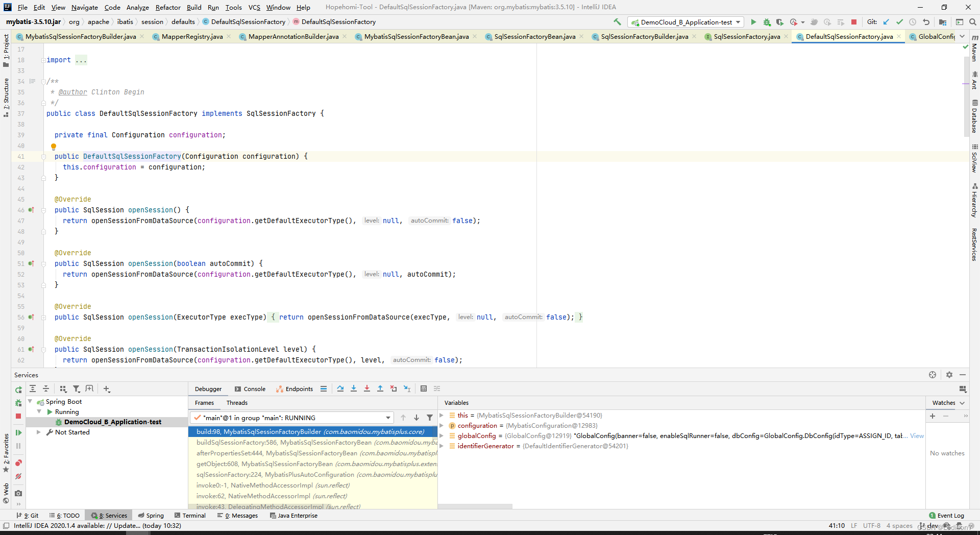Update project via Git blue arrow
The width and height of the screenshot is (980, 535).
(x=886, y=22)
